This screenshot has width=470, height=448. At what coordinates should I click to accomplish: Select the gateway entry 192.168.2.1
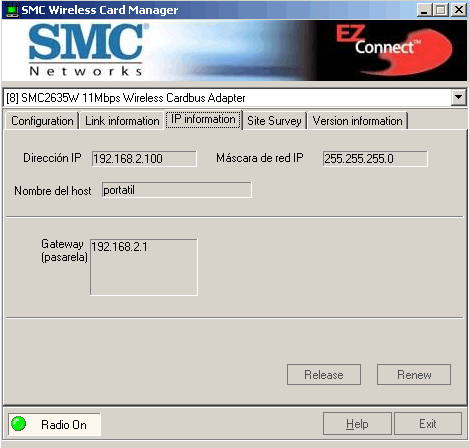click(119, 247)
